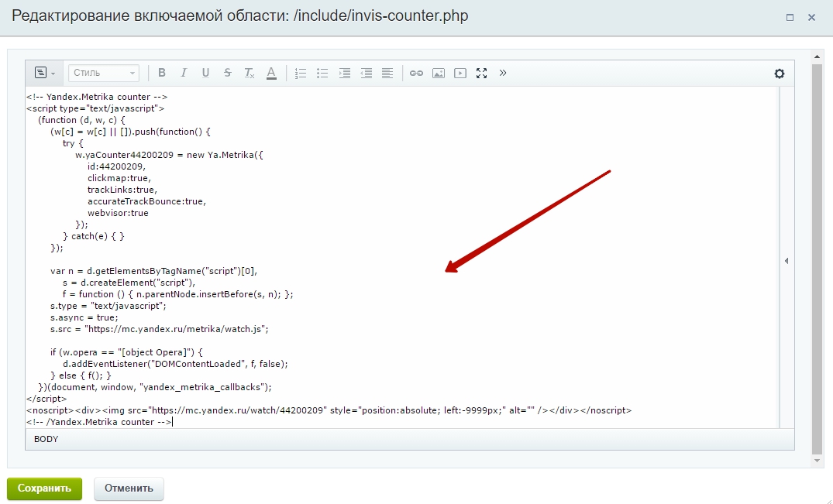Collapse the right side panel arrow
Image resolution: width=833 pixels, height=504 pixels.
coord(787,260)
